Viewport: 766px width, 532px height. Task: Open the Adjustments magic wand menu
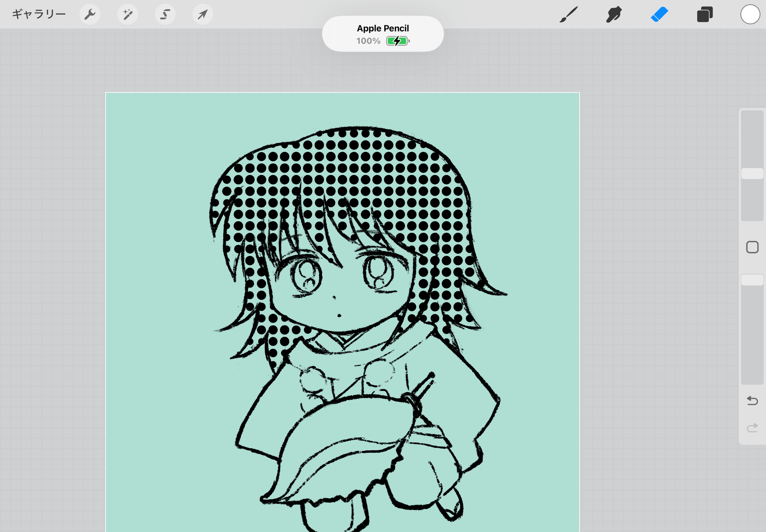127,14
